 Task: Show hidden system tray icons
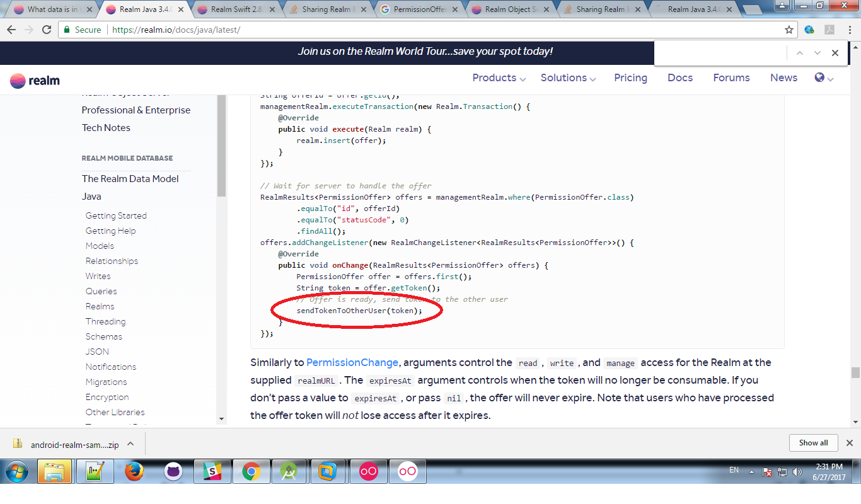tap(751, 471)
